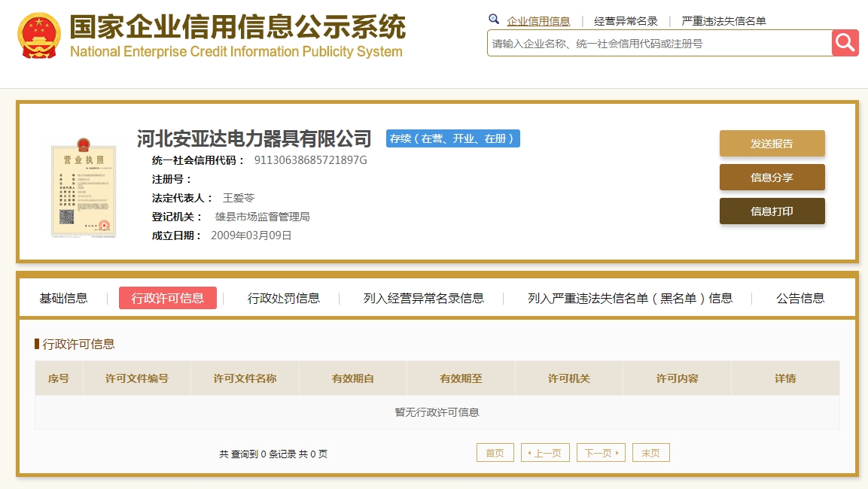Click the credit code 91130638685721897G
The image size is (868, 489).
click(x=311, y=160)
